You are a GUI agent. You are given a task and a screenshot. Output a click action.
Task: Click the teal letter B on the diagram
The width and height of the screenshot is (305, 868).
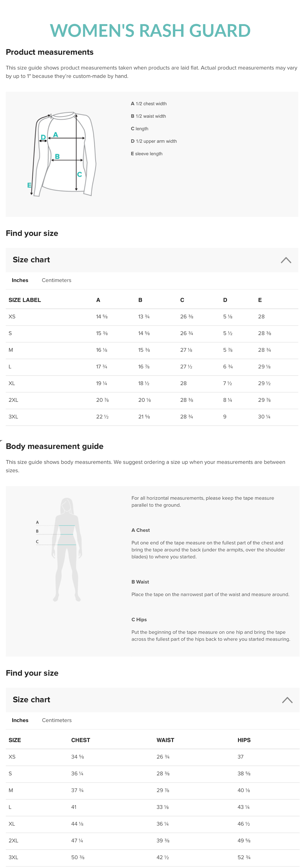[57, 156]
